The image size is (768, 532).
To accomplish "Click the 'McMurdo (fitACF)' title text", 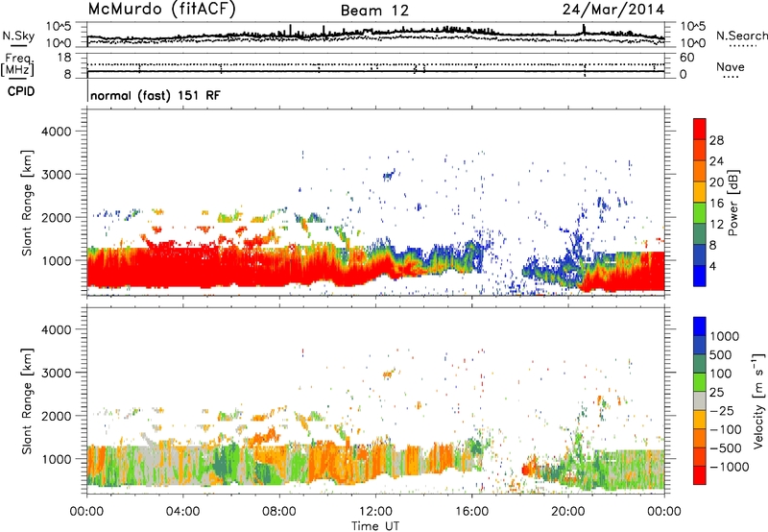I will [x=161, y=10].
